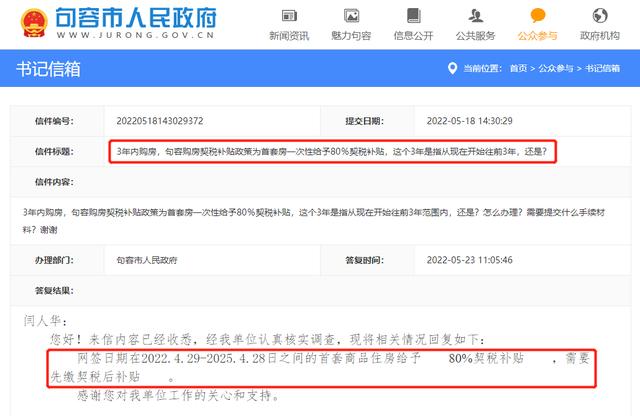Screen dimensions: 640x416
Task: Select reply time 2022-05-23 11:05:46
Action: coord(469,260)
